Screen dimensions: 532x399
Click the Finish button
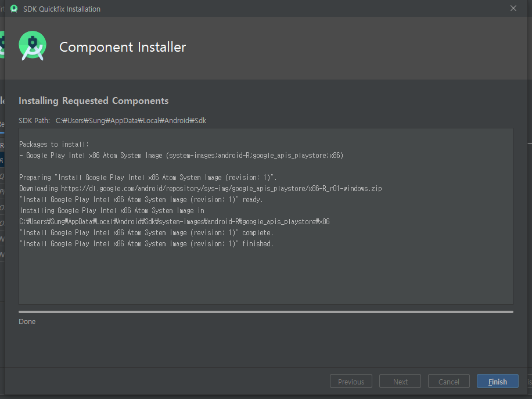(x=497, y=381)
